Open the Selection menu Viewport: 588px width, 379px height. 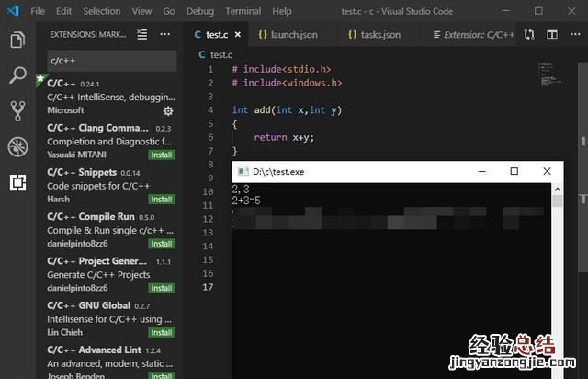click(x=102, y=11)
